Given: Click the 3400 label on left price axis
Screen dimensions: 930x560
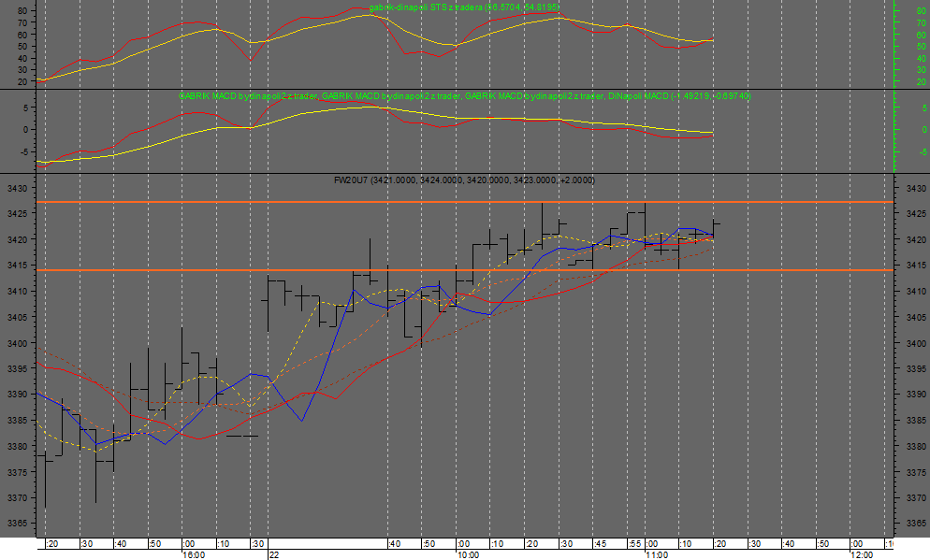Looking at the screenshot, I should click(x=17, y=343).
